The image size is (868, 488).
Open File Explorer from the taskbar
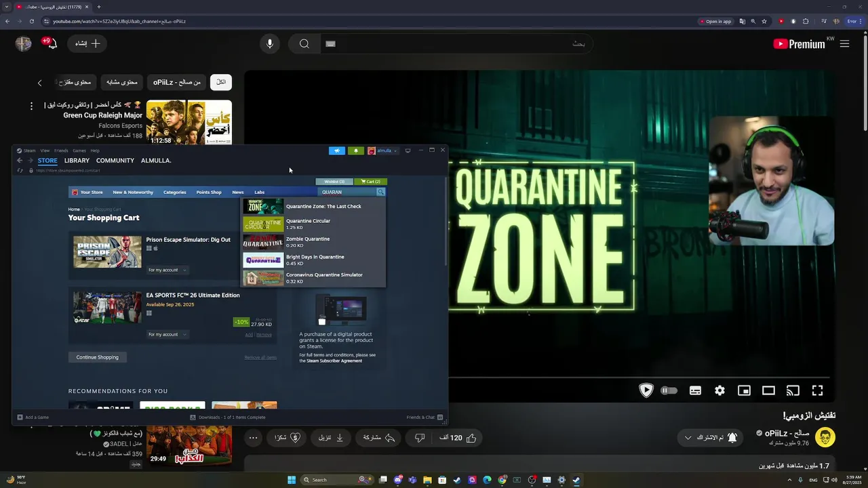[427, 480]
